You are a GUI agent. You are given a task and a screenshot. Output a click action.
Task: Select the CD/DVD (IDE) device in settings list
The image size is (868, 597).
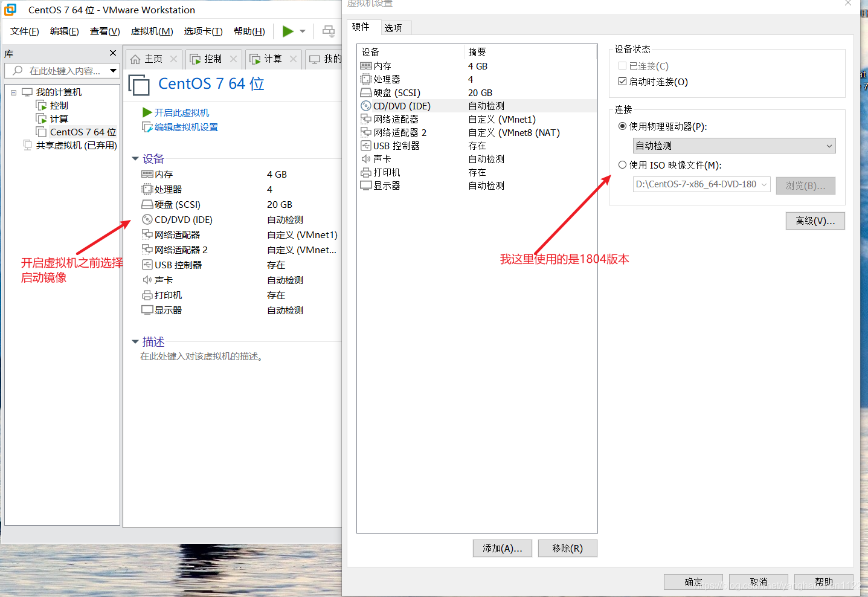pos(402,106)
